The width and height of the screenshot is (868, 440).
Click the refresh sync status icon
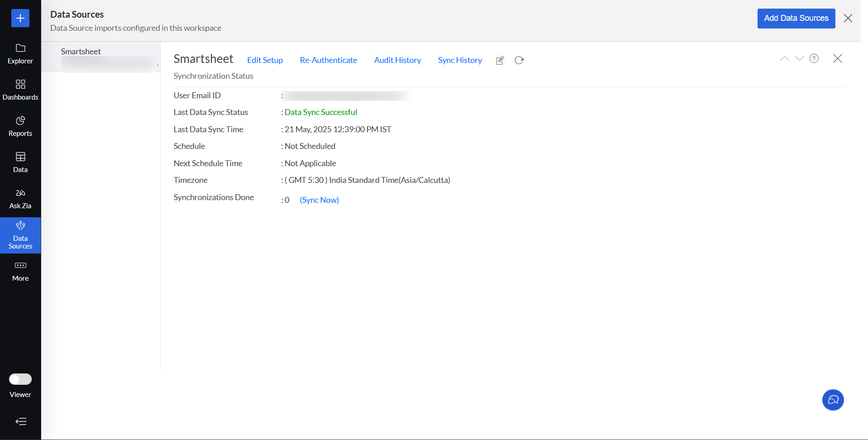point(519,60)
